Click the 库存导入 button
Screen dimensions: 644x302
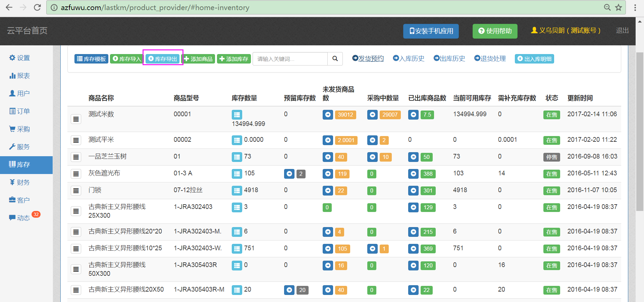(x=127, y=59)
